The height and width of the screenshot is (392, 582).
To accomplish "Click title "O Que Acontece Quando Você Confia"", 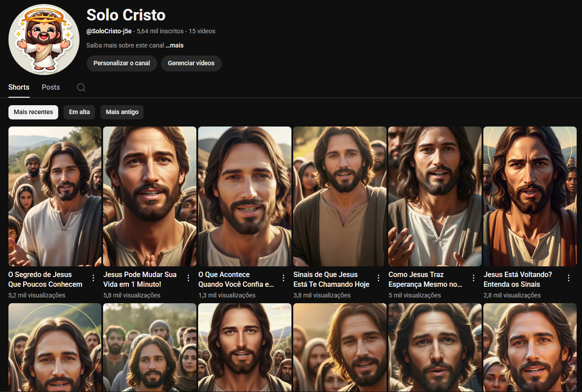I will point(236,279).
